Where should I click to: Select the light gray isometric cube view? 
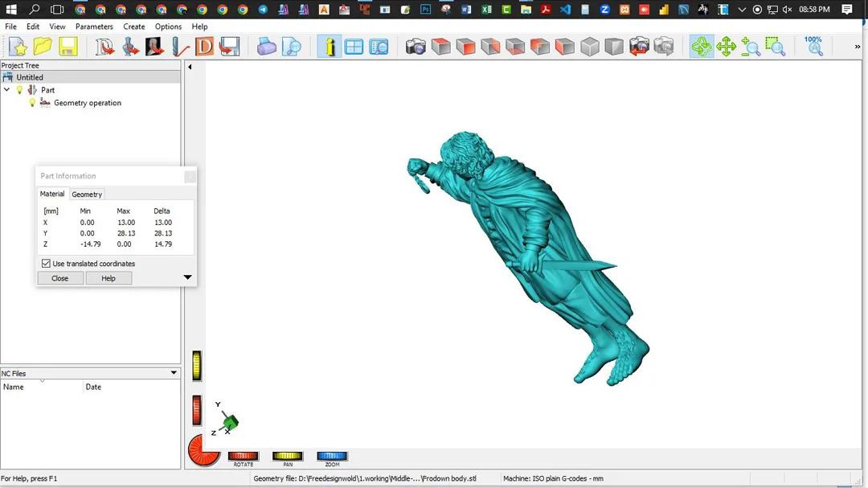point(590,47)
